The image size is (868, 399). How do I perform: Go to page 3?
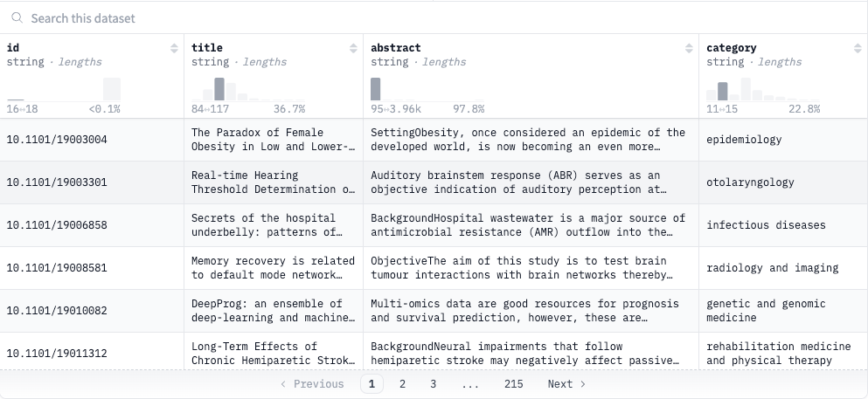pyautogui.click(x=433, y=384)
